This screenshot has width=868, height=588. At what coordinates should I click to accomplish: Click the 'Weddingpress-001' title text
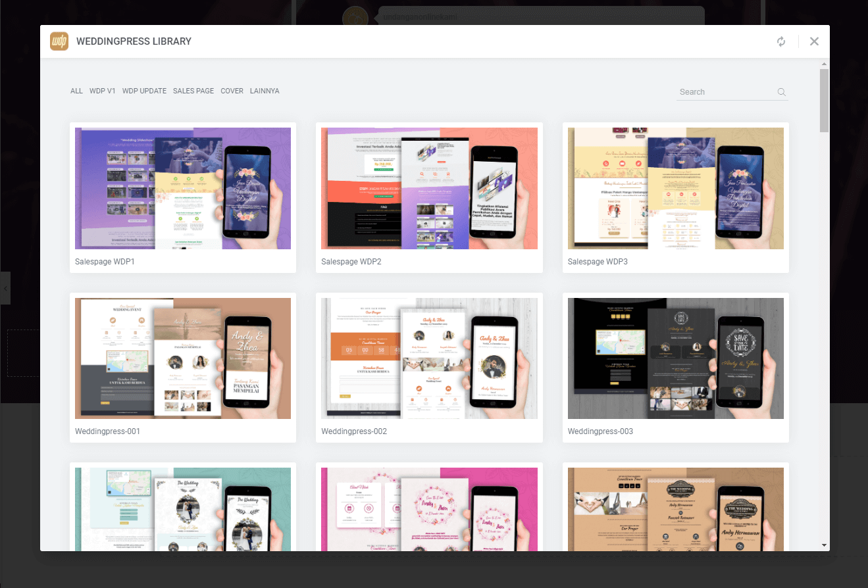107,432
